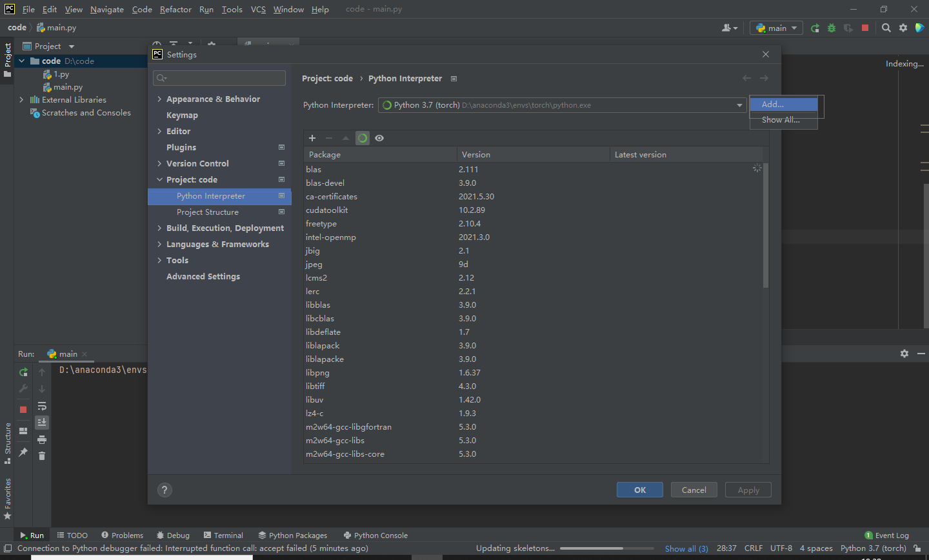929x560 pixels.
Task: Toggle the Use Conda package manager button
Action: pyautogui.click(x=363, y=138)
